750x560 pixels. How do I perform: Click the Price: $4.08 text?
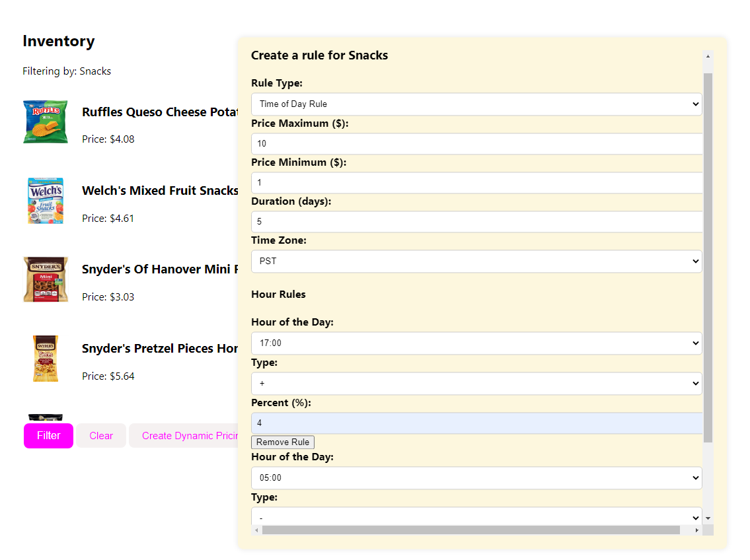pos(108,139)
